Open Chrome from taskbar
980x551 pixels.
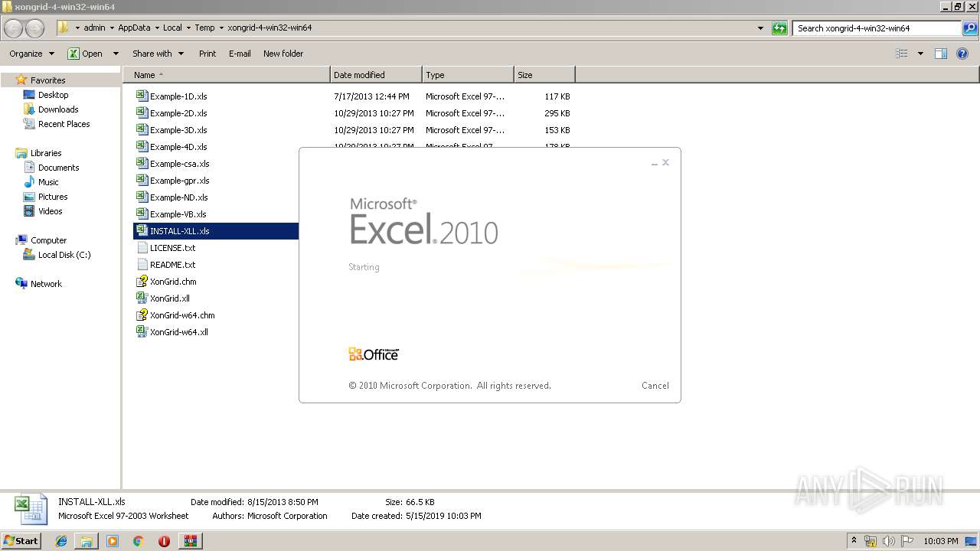pyautogui.click(x=138, y=541)
